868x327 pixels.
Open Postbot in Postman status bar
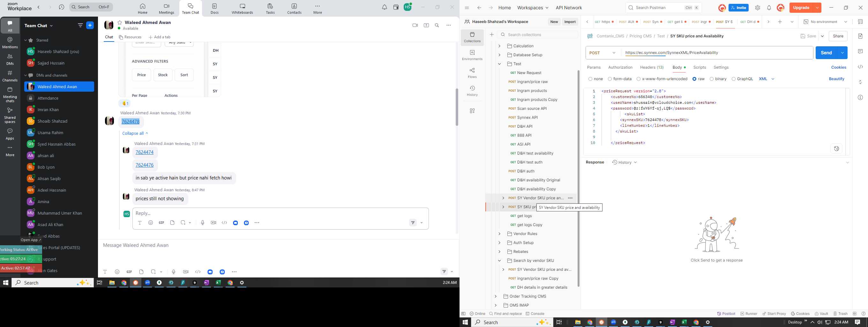(726, 314)
